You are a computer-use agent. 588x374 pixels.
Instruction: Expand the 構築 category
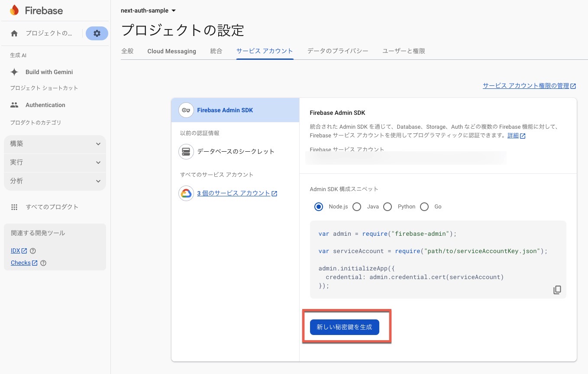pos(55,144)
